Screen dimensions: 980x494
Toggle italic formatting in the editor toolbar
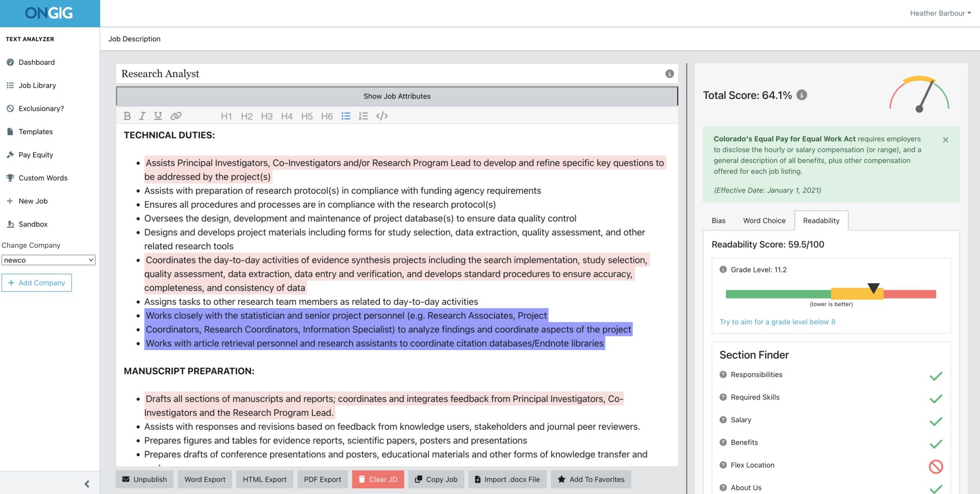click(x=142, y=115)
